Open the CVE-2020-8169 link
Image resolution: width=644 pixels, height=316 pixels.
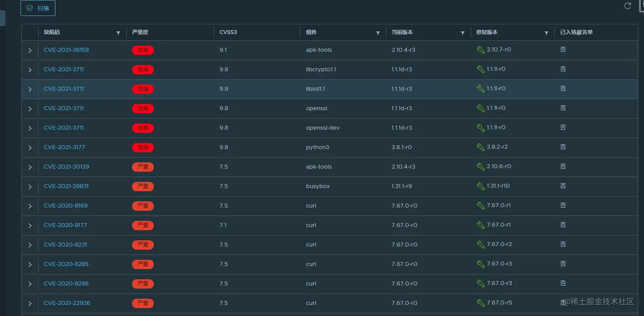(x=66, y=206)
